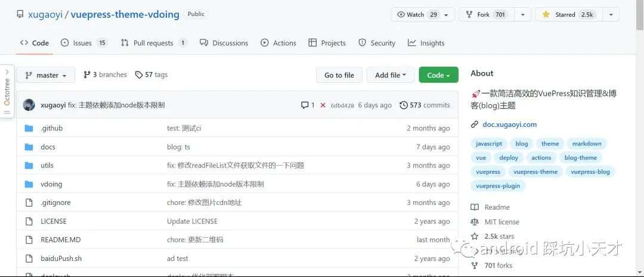View the Insights tab
The height and width of the screenshot is (277, 644).
click(x=426, y=43)
